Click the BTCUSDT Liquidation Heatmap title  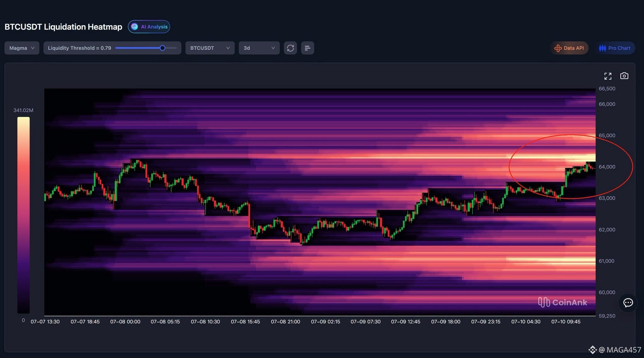coord(63,27)
